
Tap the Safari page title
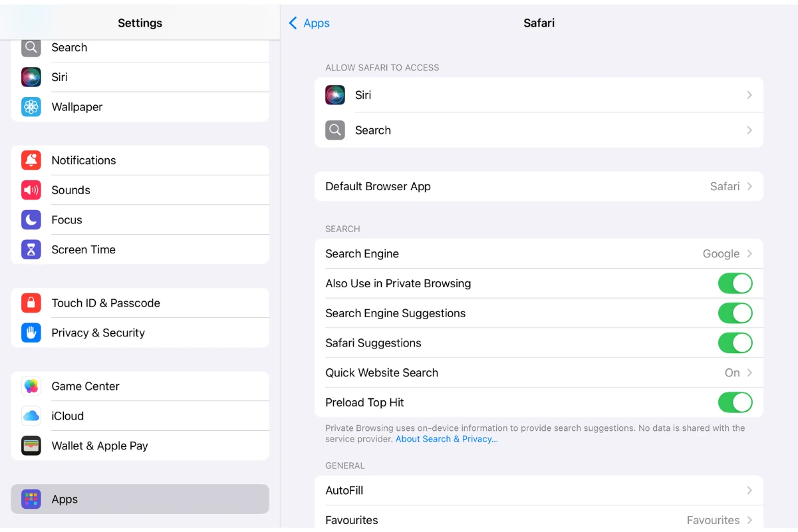click(x=539, y=23)
